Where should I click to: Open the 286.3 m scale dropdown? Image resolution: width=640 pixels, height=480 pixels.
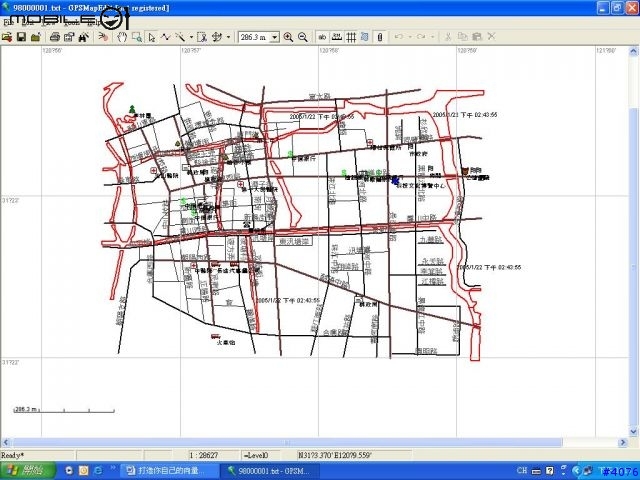(274, 37)
